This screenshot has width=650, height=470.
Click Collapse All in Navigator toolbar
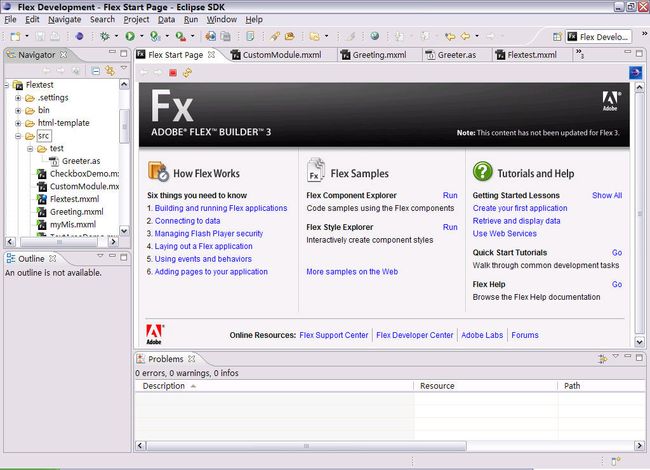click(96, 71)
